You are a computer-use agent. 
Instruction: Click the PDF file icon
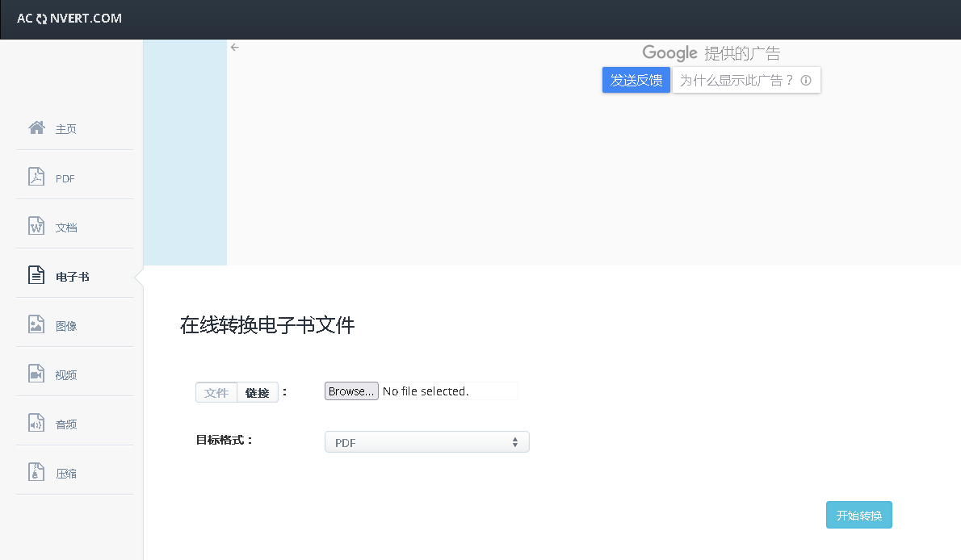tap(36, 177)
